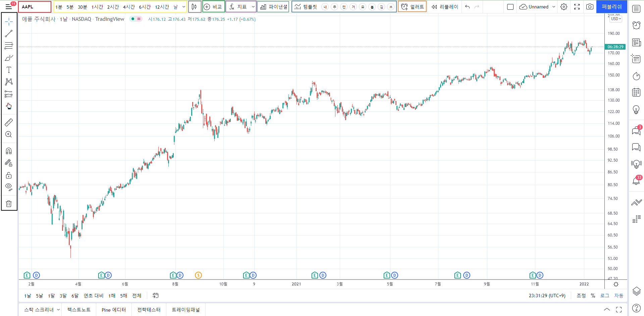The width and height of the screenshot is (644, 316).
Task: Select the 전체 date range
Action: pyautogui.click(x=137, y=296)
